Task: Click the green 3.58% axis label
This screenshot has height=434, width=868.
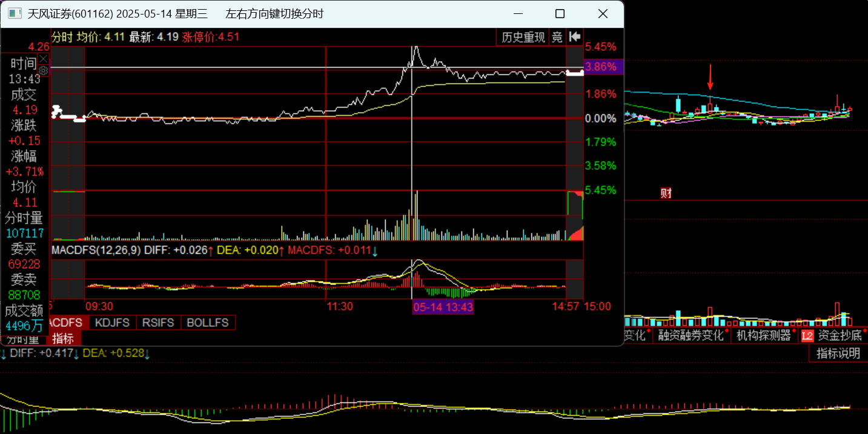Action: tap(601, 165)
